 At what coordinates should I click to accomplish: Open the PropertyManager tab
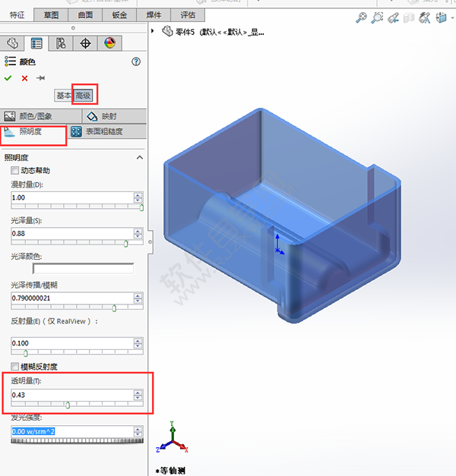pos(36,43)
